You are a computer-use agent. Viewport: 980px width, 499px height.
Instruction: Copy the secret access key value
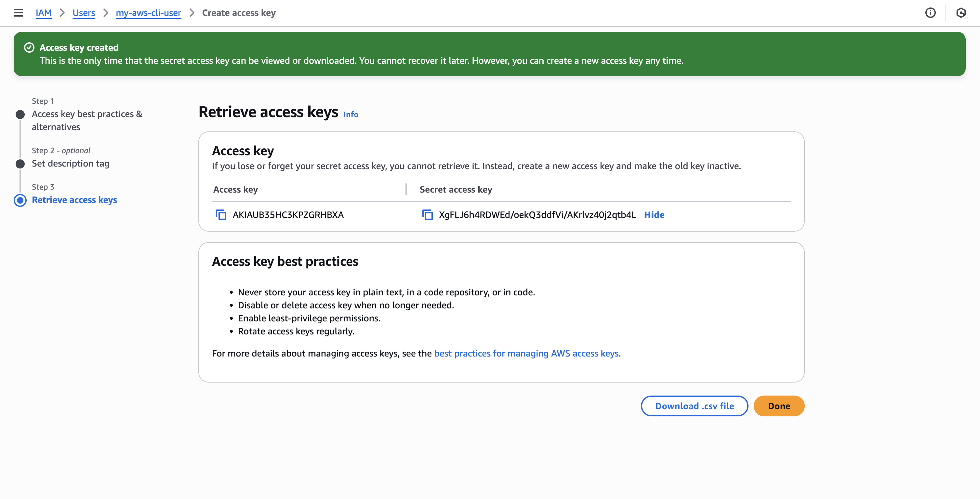tap(427, 215)
